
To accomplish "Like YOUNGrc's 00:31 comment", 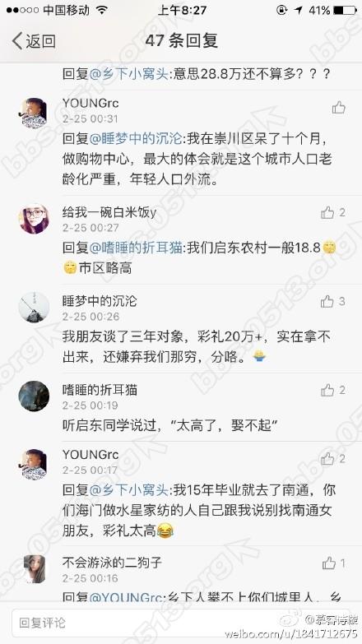I will 339,108.
